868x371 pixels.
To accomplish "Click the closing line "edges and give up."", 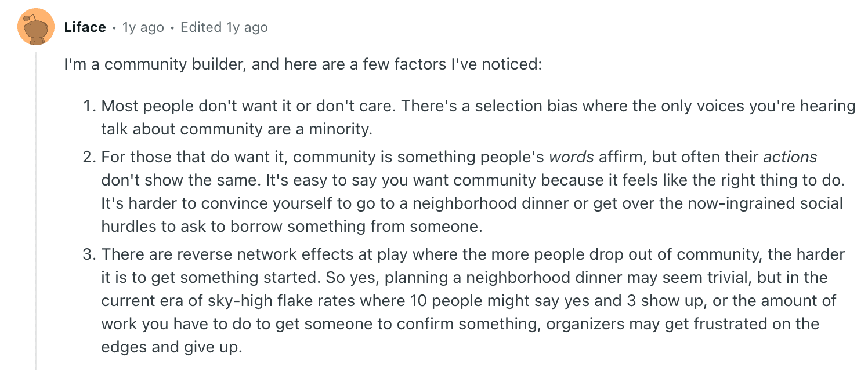I will 171,347.
